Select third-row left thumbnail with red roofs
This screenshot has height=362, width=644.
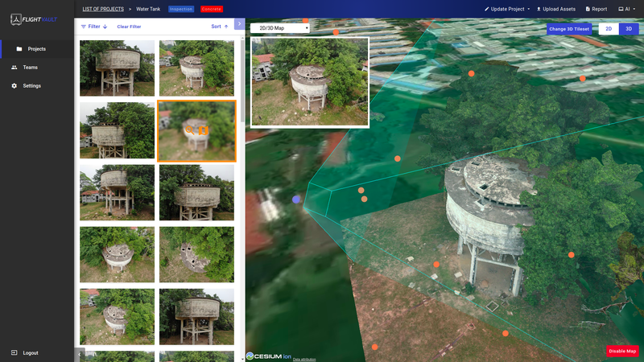pos(117,192)
